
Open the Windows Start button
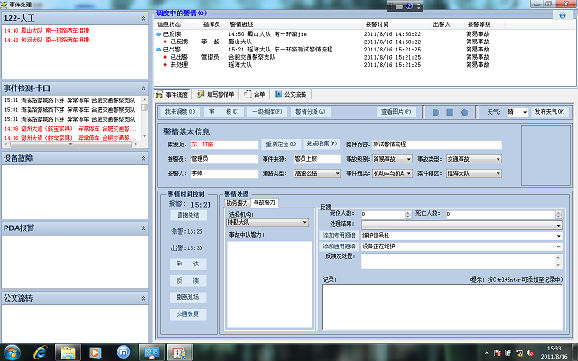tap(12, 353)
